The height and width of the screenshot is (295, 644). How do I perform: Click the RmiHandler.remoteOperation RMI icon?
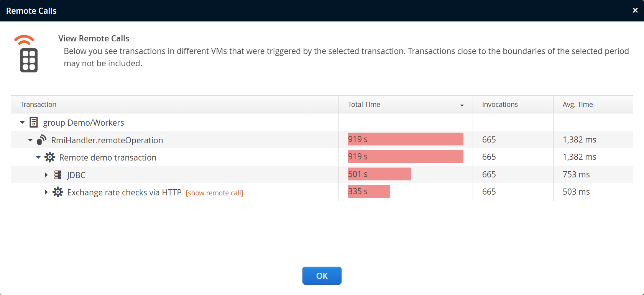(42, 140)
